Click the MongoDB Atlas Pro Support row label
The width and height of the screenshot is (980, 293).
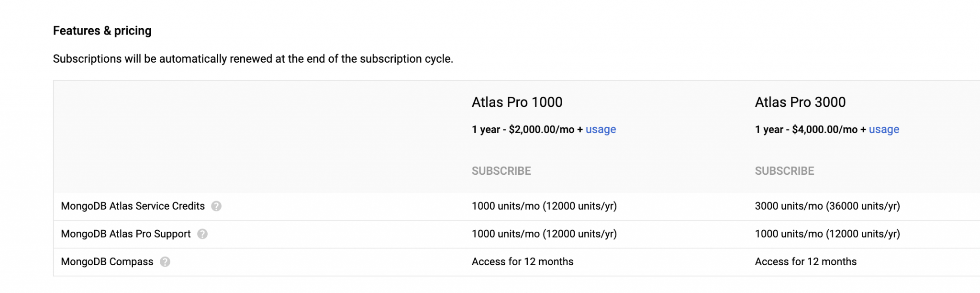pyautogui.click(x=125, y=234)
